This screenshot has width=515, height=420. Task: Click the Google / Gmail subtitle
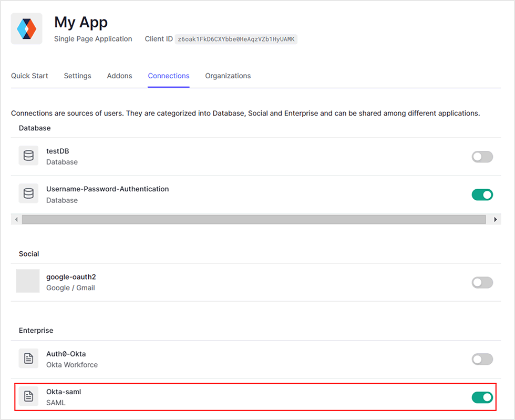click(70, 288)
